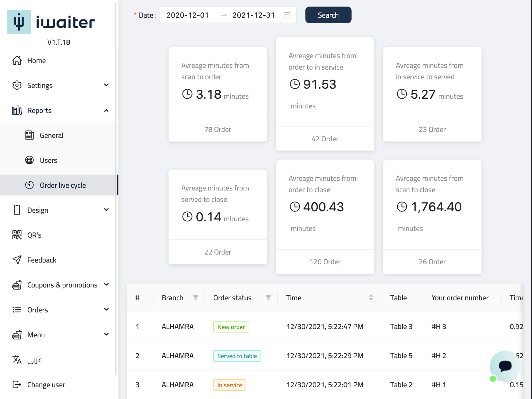Select Users report menu item
This screenshot has width=532, height=399.
pyautogui.click(x=48, y=160)
